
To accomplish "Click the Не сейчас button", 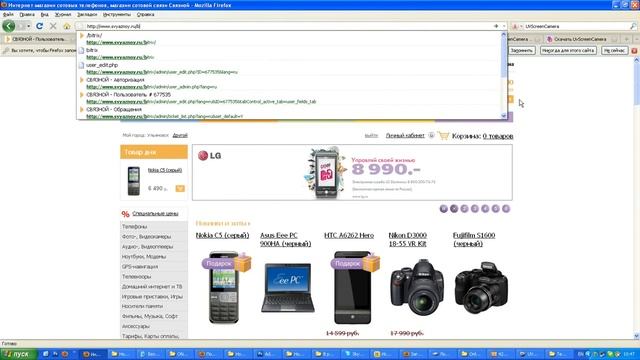I will pos(614,51).
